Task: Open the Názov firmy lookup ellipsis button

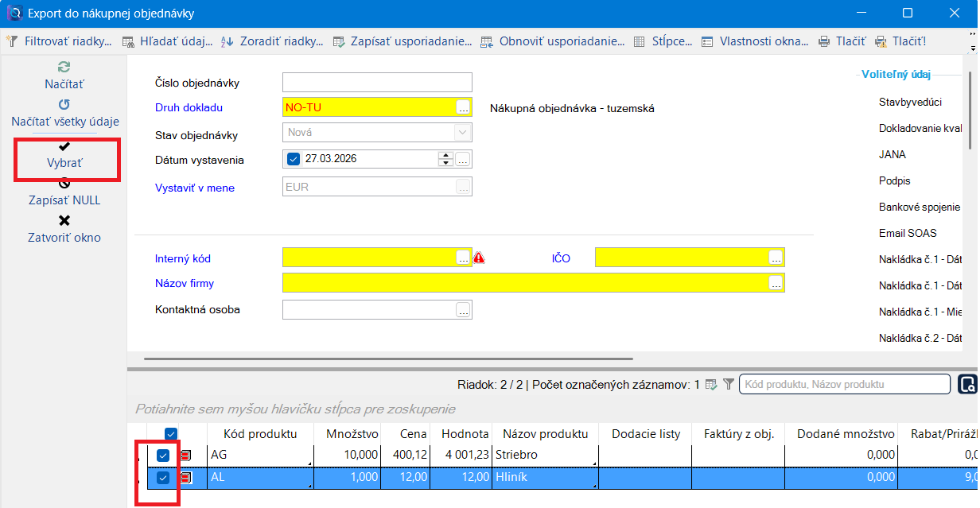Action: [776, 283]
